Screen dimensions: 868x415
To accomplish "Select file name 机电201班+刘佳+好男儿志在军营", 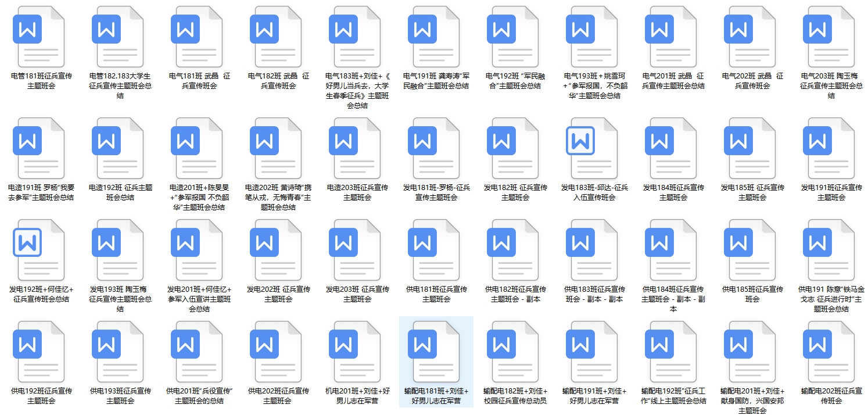I will click(x=357, y=396).
